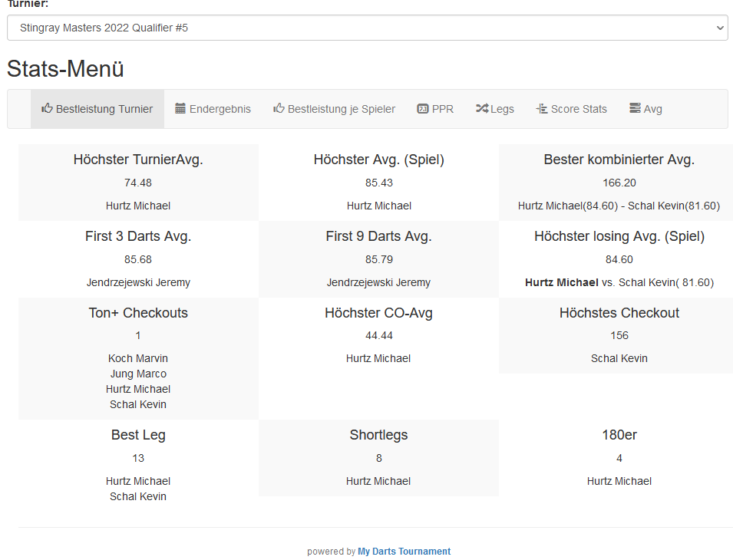Click the thumbs-up icon beside Bestleistung Turnier

[x=47, y=109]
